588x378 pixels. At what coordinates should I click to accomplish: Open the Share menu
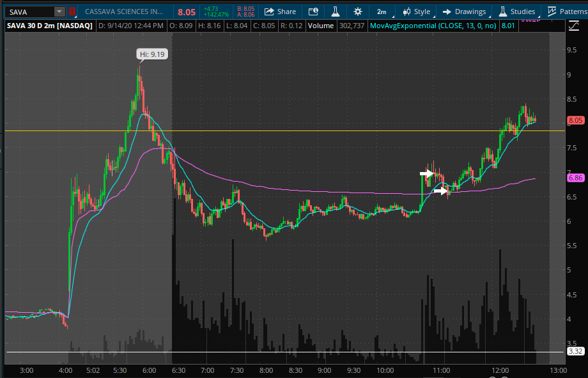(280, 12)
